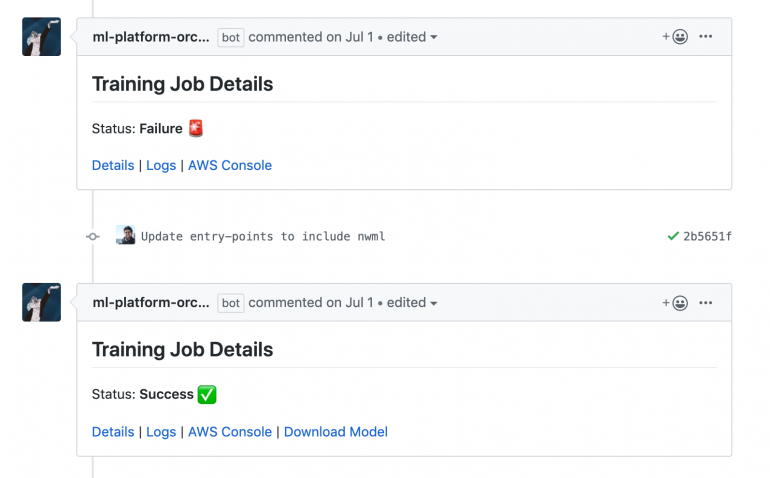
Task: Click the bot avatar beside Success comment
Action: click(x=42, y=302)
